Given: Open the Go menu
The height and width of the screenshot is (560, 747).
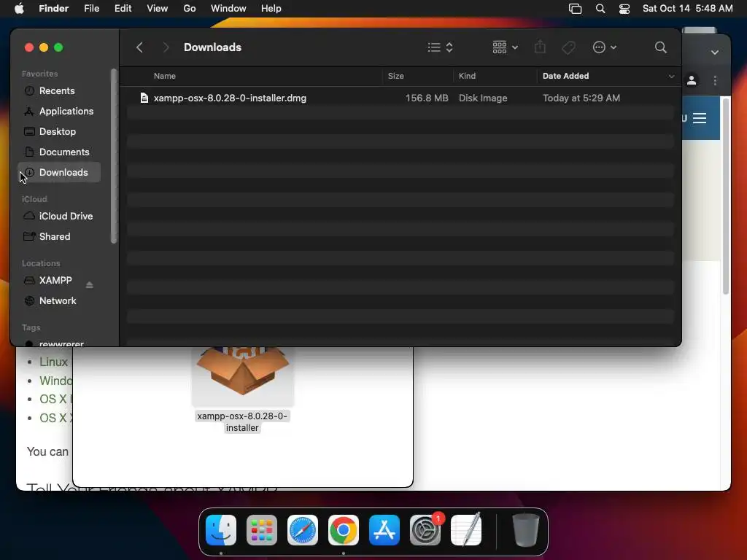Looking at the screenshot, I should (x=190, y=9).
